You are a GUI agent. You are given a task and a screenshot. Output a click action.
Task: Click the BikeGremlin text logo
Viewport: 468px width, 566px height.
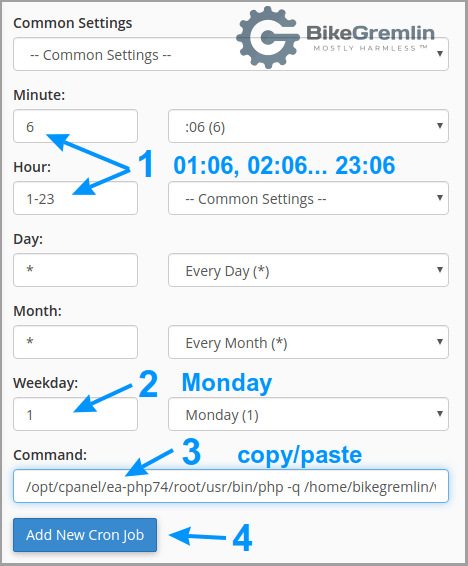coord(371,38)
